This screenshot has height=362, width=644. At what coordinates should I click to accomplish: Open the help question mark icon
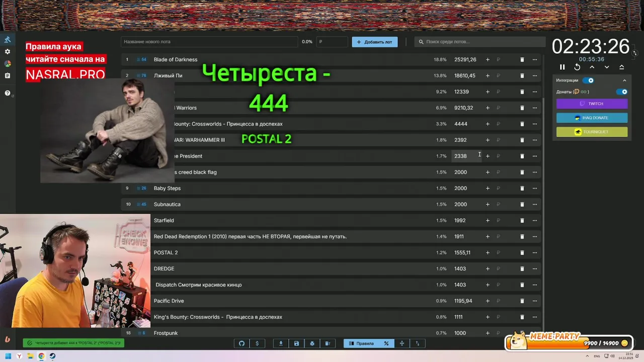pyautogui.click(x=8, y=93)
